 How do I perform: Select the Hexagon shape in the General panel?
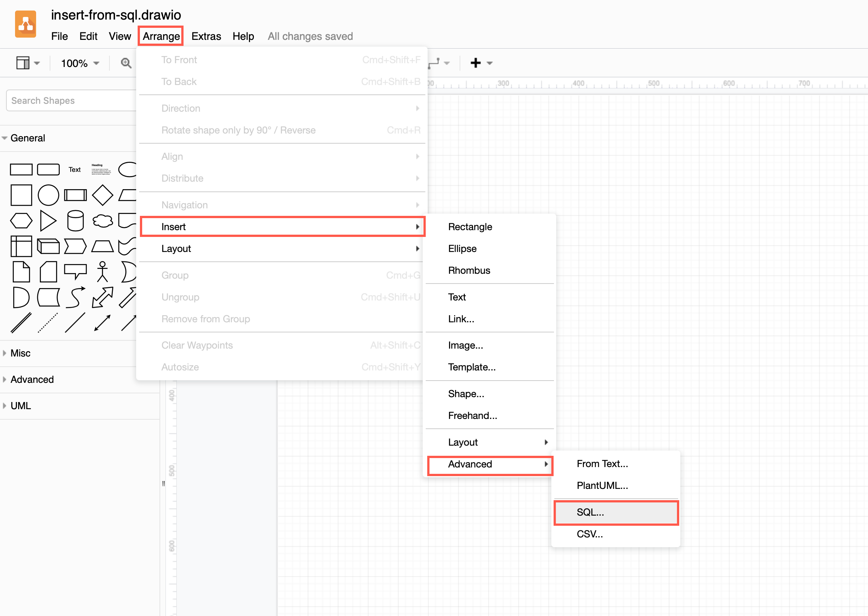(x=21, y=221)
